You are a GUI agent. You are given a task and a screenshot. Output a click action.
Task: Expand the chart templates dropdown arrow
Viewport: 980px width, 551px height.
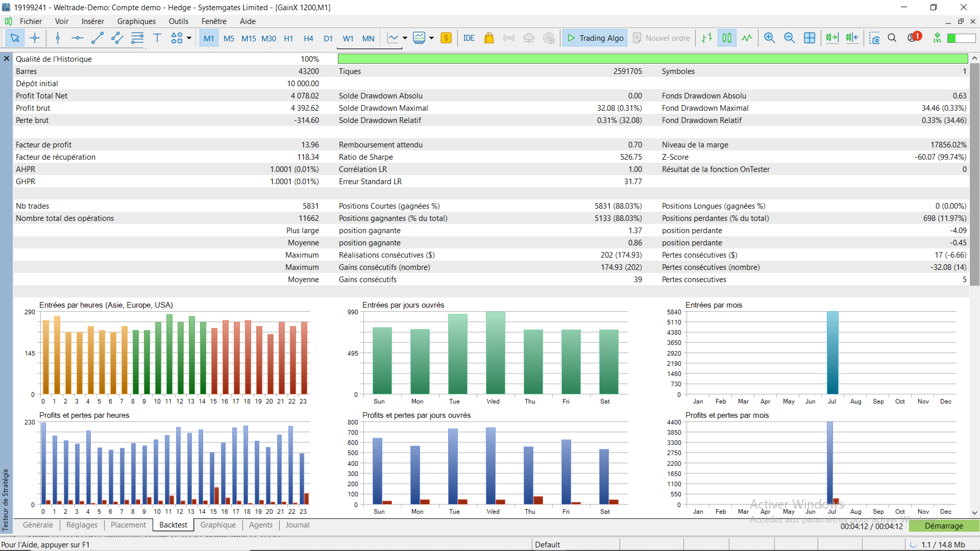(x=431, y=38)
